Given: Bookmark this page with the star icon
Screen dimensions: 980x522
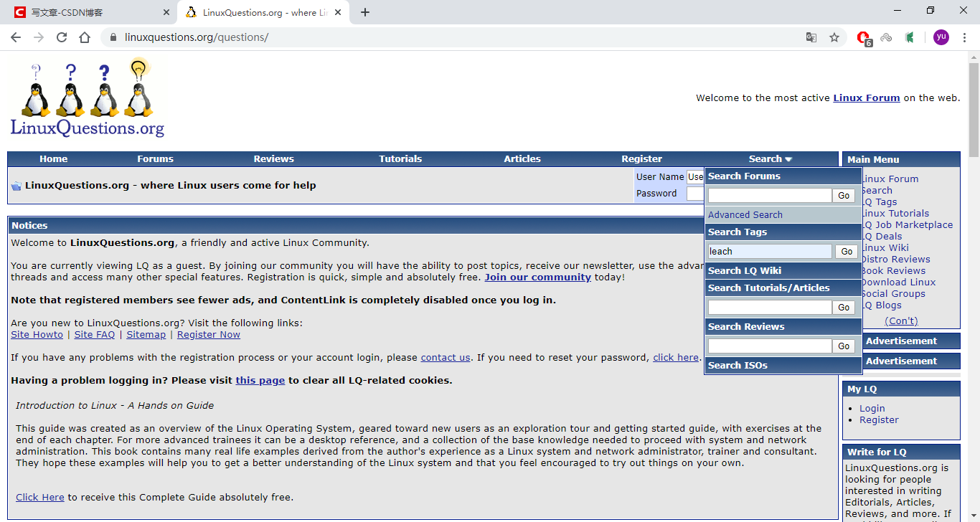Looking at the screenshot, I should coord(834,37).
